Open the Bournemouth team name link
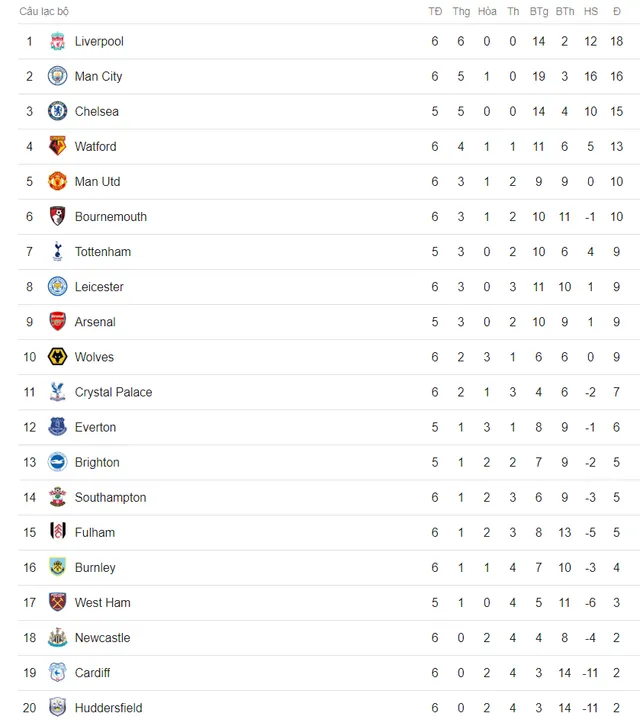This screenshot has width=640, height=725. [x=111, y=217]
